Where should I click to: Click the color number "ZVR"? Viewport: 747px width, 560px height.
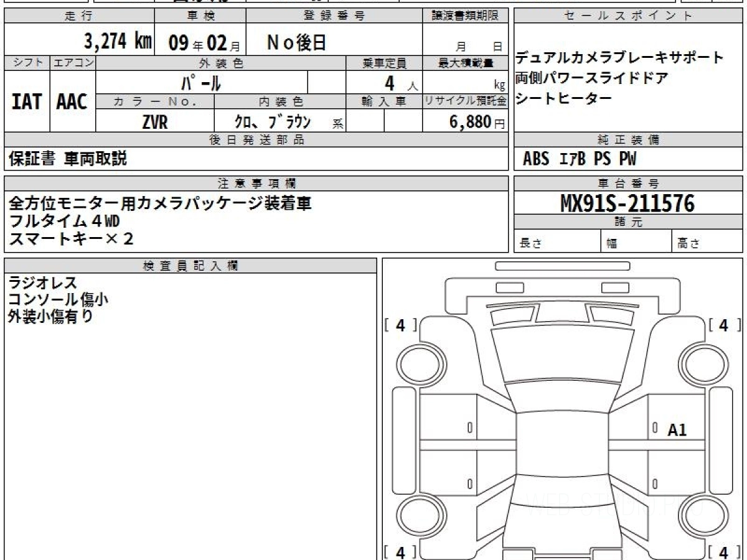click(154, 122)
